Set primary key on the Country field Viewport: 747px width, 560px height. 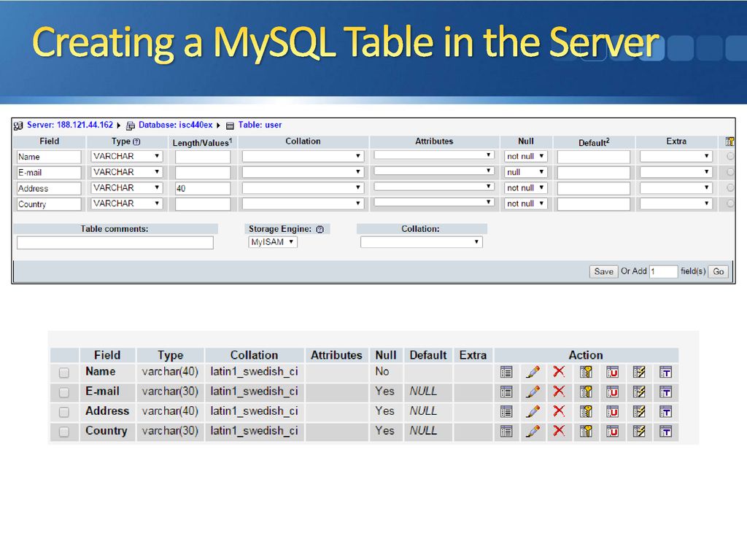[586, 432]
